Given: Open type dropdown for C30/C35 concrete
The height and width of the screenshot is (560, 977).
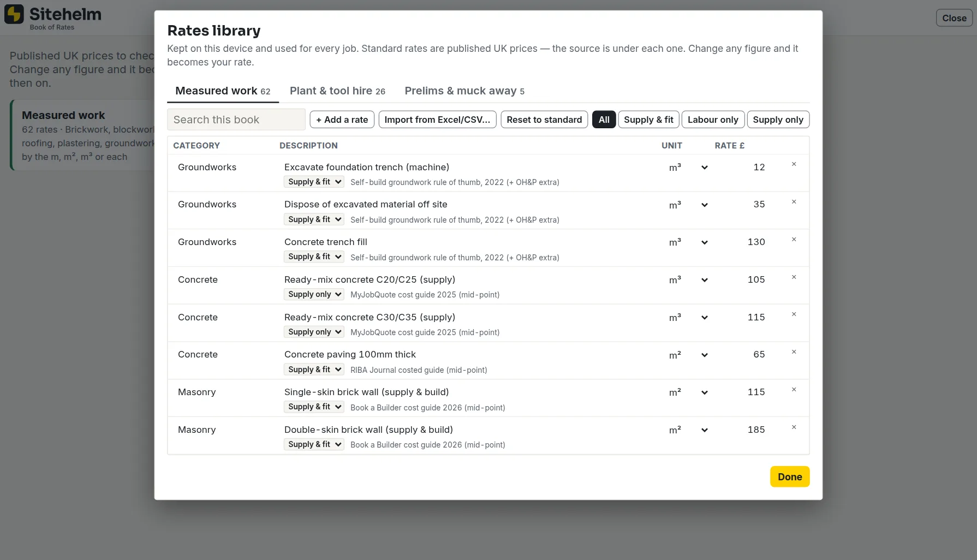Looking at the screenshot, I should pos(314,332).
